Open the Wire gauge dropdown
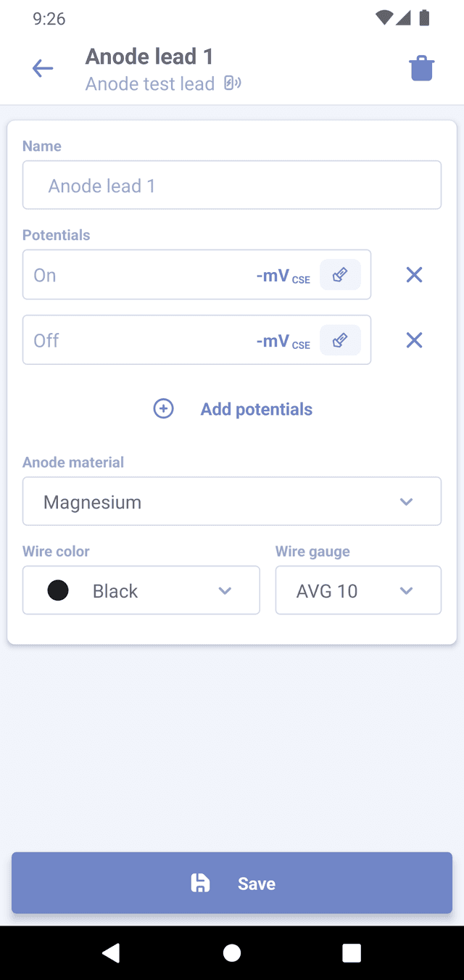Viewport: 464px width, 980px height. point(358,590)
